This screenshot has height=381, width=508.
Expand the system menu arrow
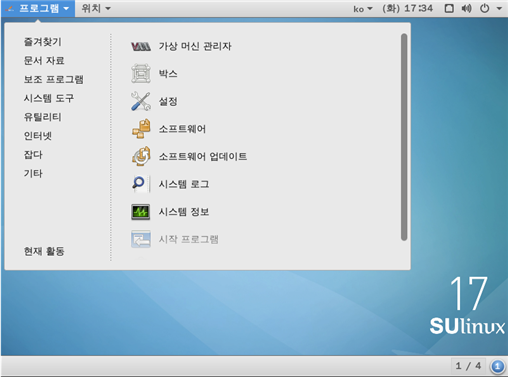(499, 9)
